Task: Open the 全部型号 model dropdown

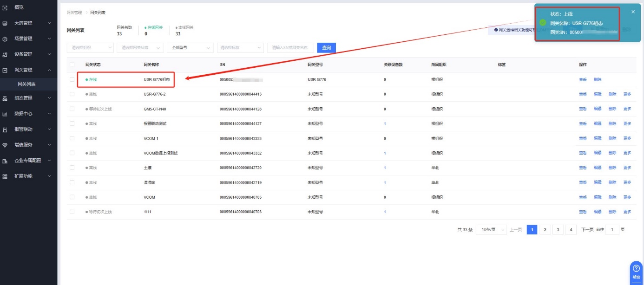Action: tap(190, 47)
